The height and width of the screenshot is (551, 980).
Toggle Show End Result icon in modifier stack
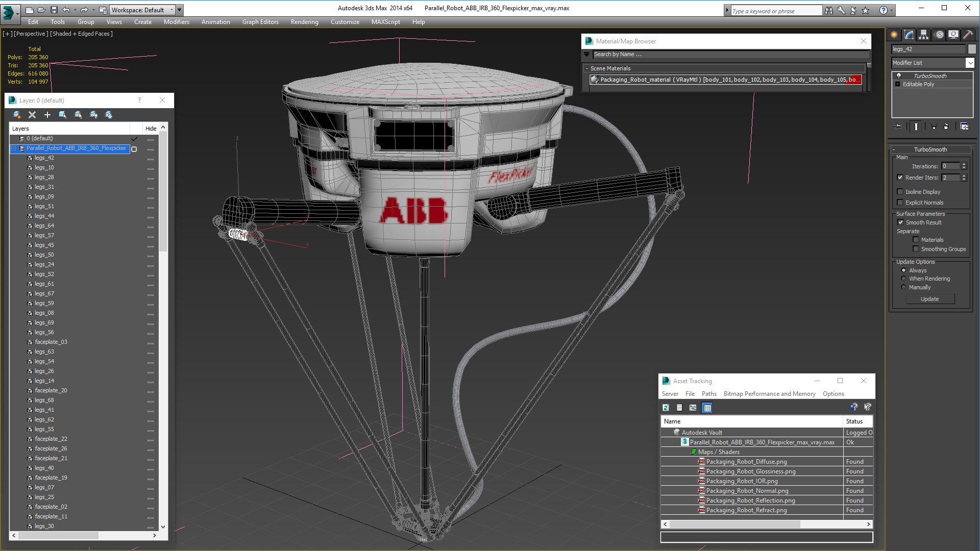point(916,127)
